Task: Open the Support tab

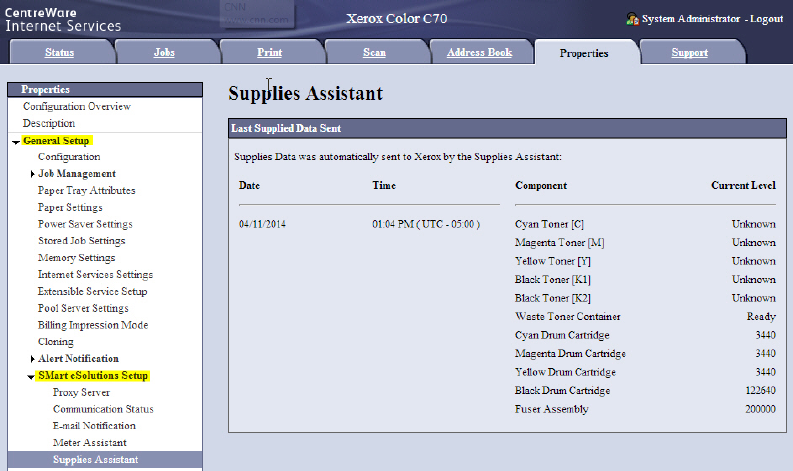Action: point(690,52)
